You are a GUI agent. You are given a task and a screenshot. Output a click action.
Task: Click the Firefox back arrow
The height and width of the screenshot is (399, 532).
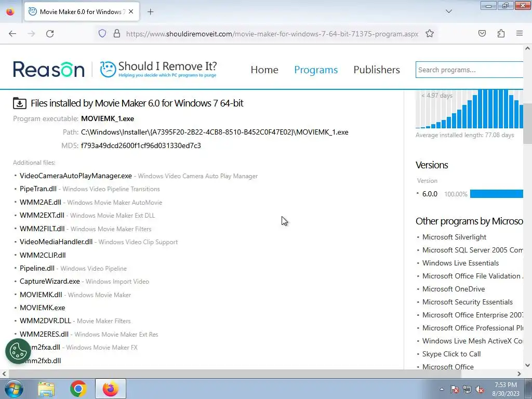pos(12,34)
